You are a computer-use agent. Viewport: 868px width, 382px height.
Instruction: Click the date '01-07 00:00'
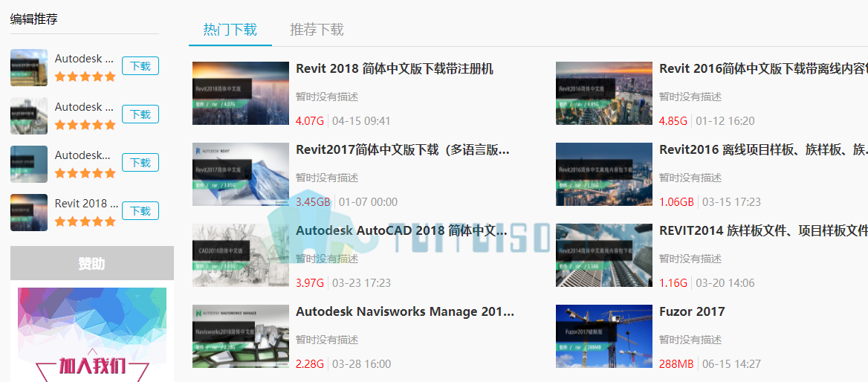point(368,202)
